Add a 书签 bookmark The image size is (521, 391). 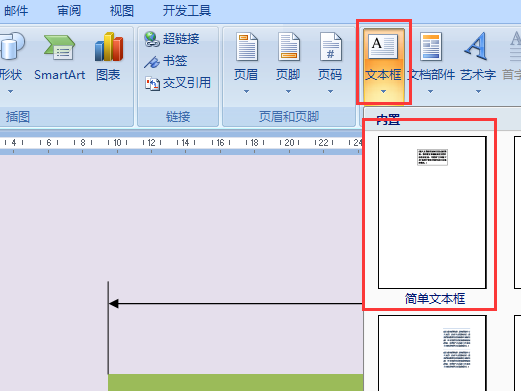click(166, 61)
